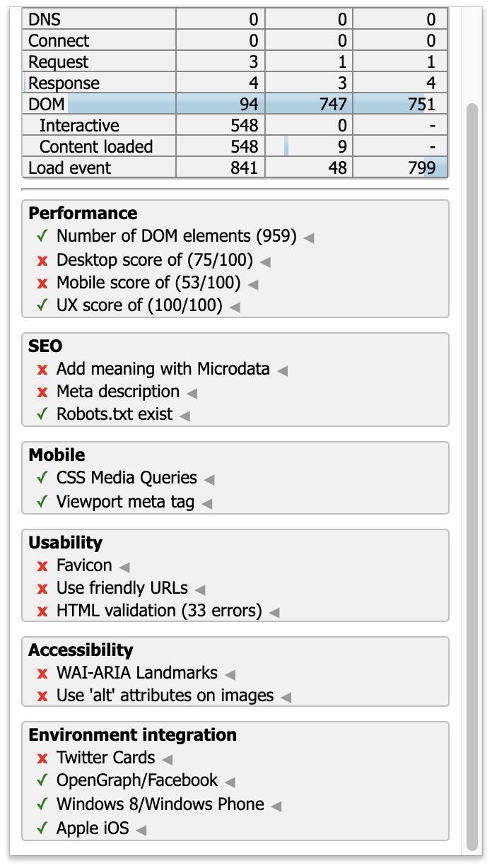Expand the Viewport meta tag arrow
Viewport: 492px width, 868px height.
[207, 504]
